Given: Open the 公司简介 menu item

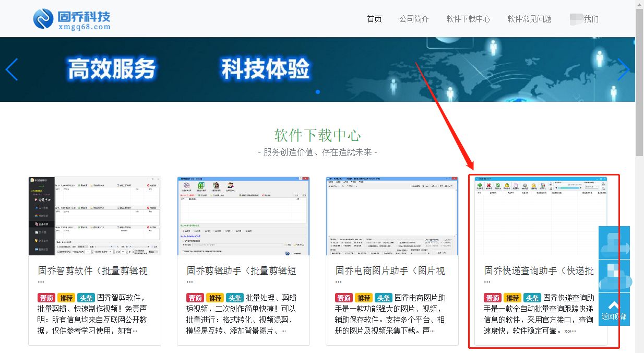Looking at the screenshot, I should point(414,18).
